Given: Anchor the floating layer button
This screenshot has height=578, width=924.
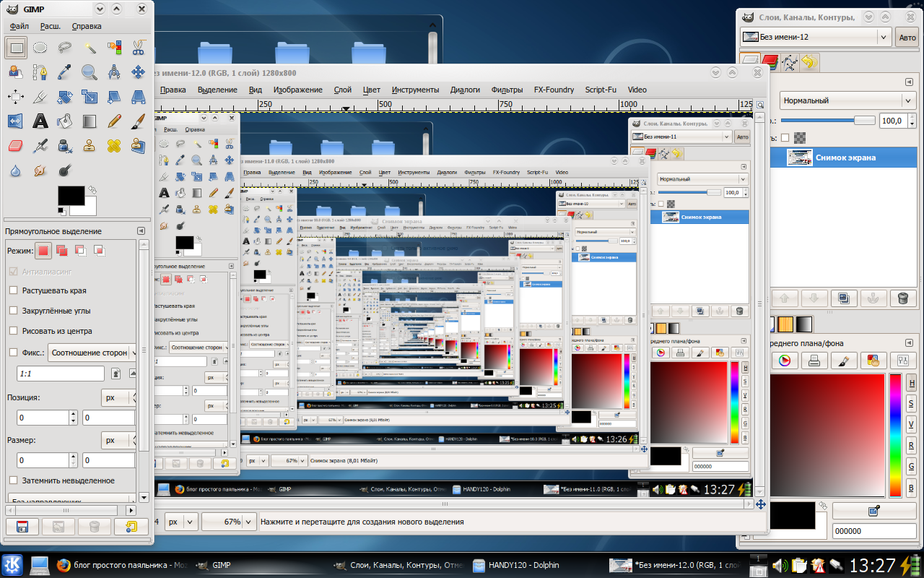Looking at the screenshot, I should point(872,298).
